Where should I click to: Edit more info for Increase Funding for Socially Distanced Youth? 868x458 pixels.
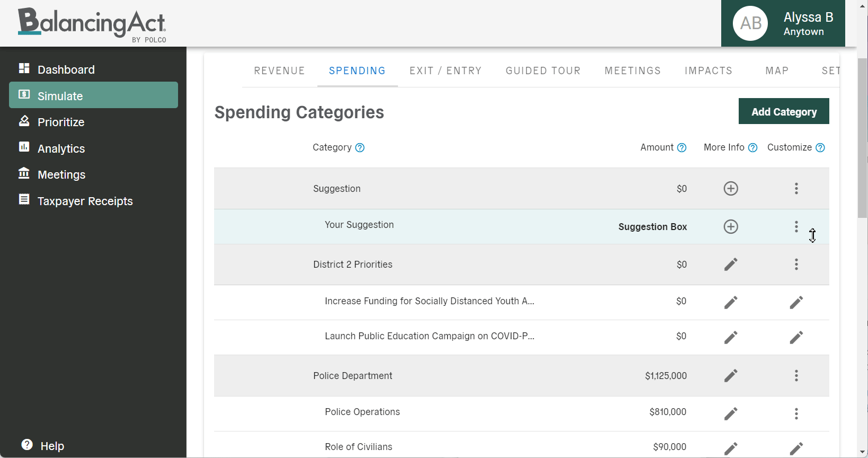[x=731, y=302]
